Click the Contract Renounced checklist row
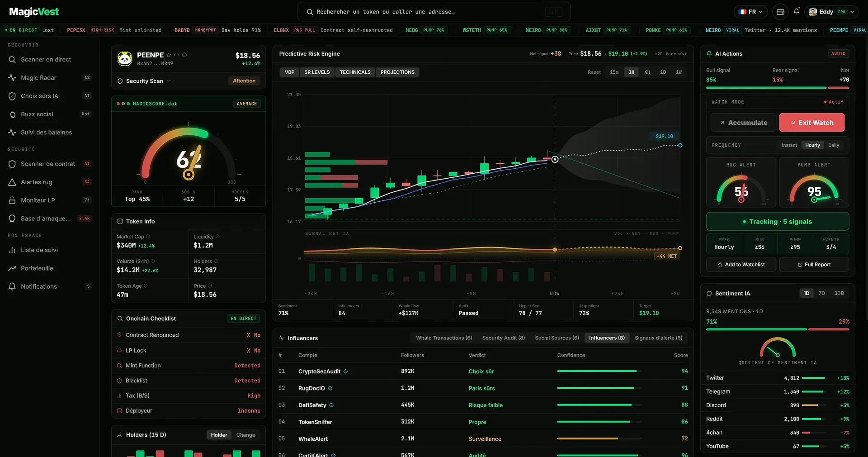This screenshot has height=457, width=868. point(189,335)
